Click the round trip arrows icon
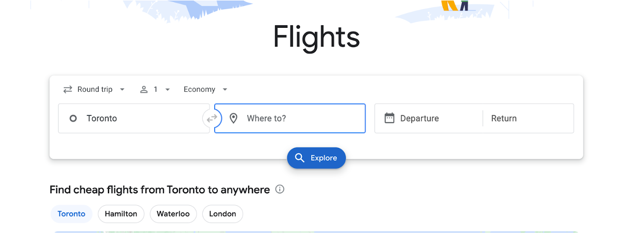The height and width of the screenshot is (233, 644). click(68, 90)
